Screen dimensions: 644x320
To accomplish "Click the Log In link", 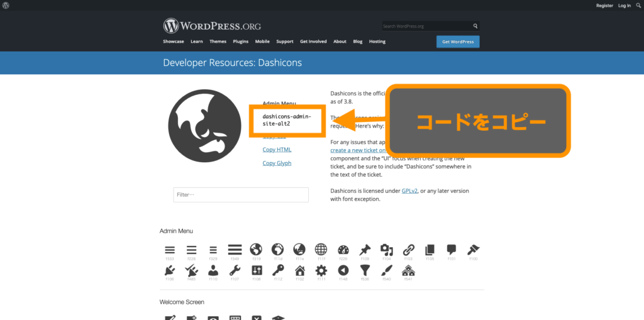I will click(625, 5).
